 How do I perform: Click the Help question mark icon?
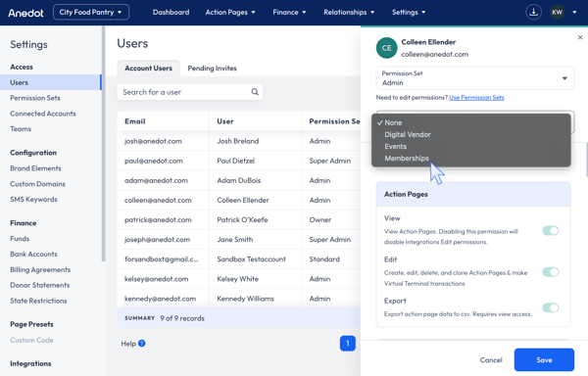[x=142, y=344]
